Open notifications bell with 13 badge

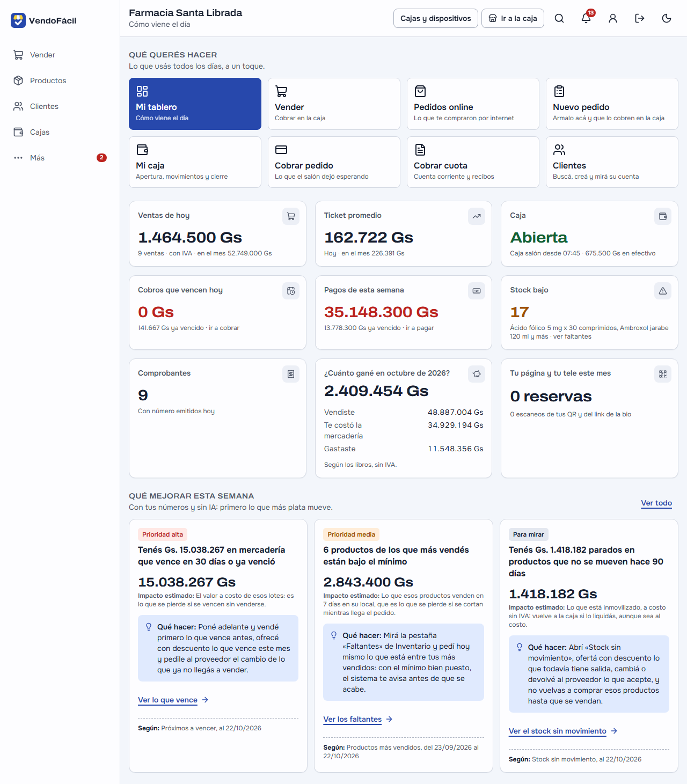point(586,18)
